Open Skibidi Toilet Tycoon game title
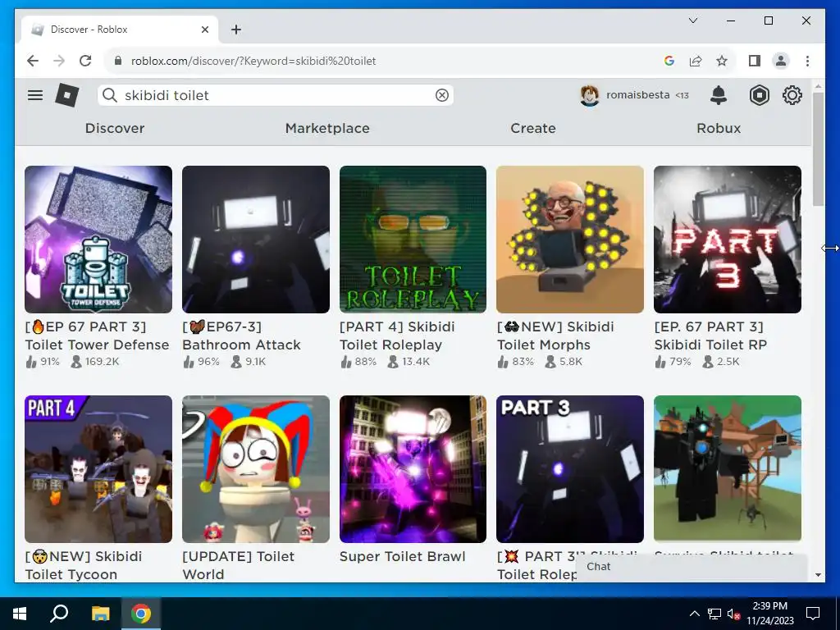 click(84, 565)
